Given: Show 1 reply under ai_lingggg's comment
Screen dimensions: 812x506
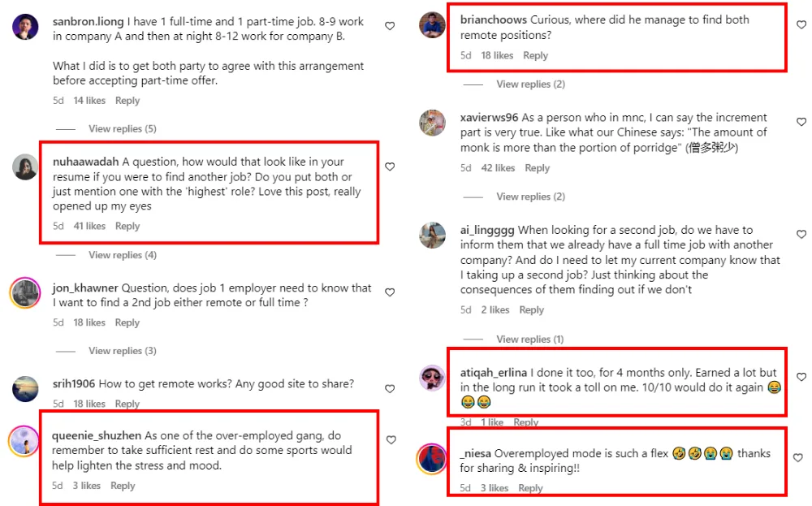Looking at the screenshot, I should tap(529, 339).
